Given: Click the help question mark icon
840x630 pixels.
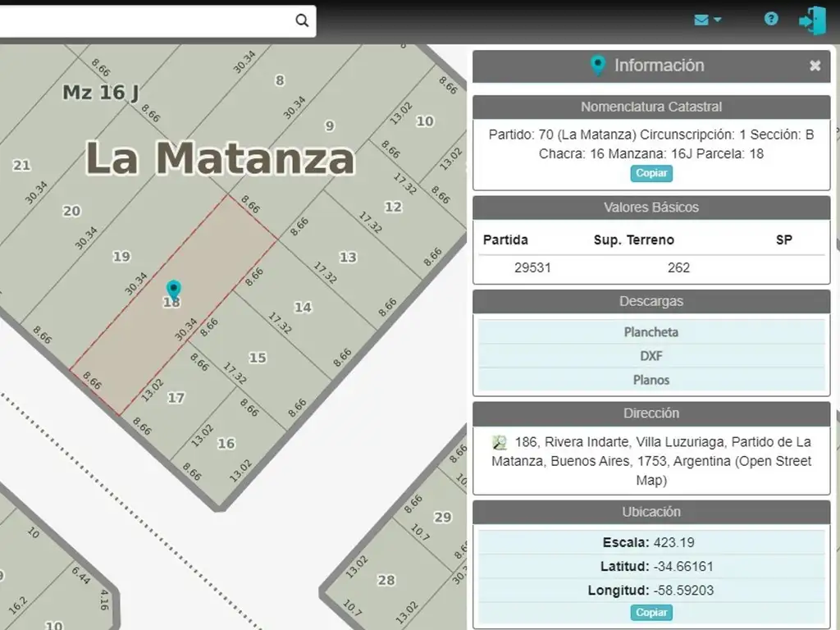Looking at the screenshot, I should [x=771, y=19].
